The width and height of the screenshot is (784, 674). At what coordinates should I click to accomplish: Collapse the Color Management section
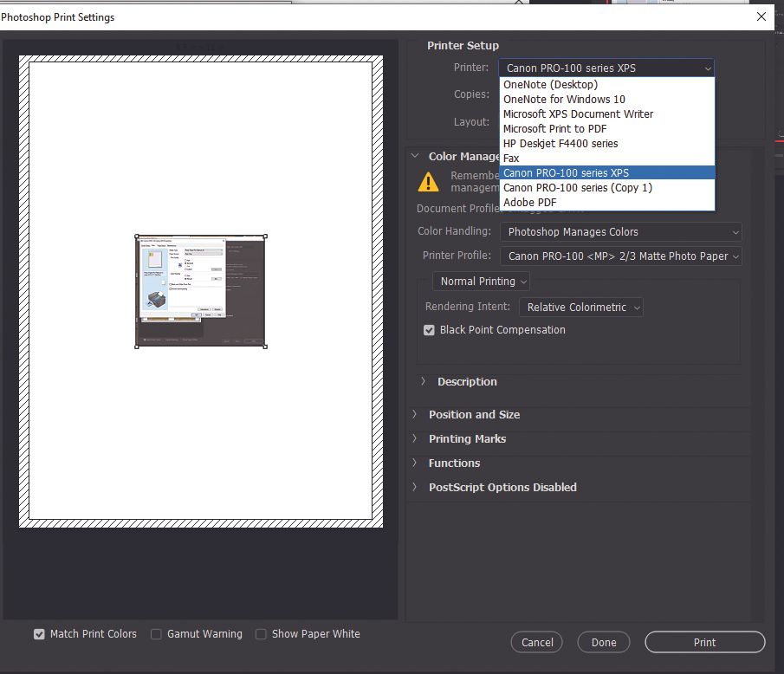[414, 156]
